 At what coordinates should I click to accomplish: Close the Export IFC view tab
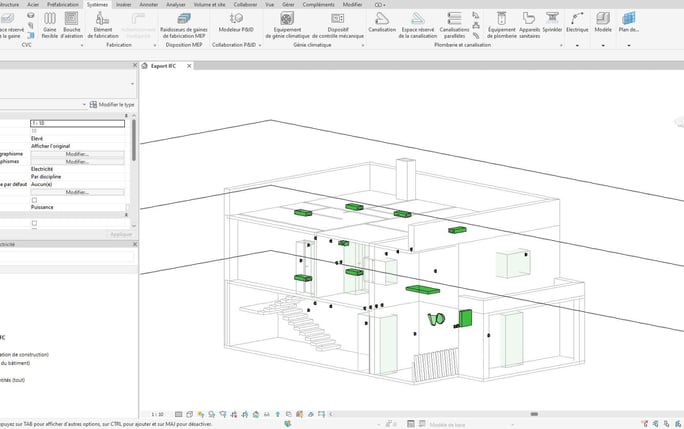coord(189,66)
